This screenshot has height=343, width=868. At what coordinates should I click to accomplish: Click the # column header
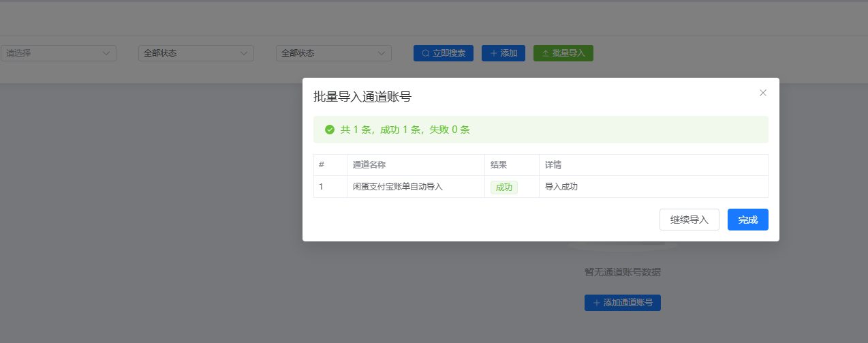[x=330, y=165]
